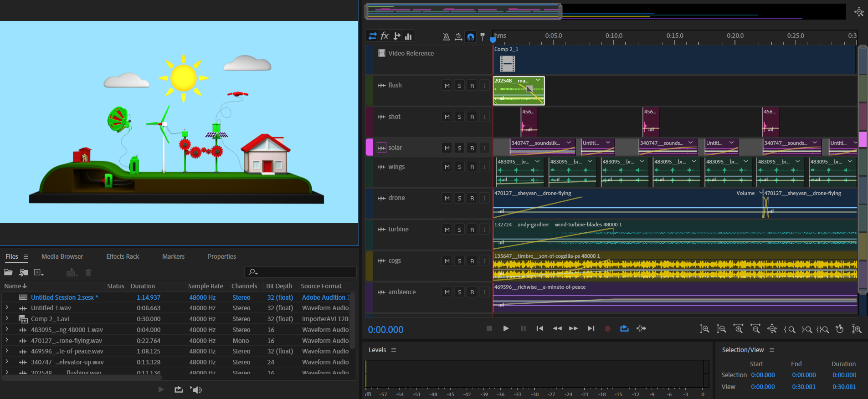Screen dimensions: 868x399
Task: Click the Metronome toggle icon
Action: click(x=446, y=36)
